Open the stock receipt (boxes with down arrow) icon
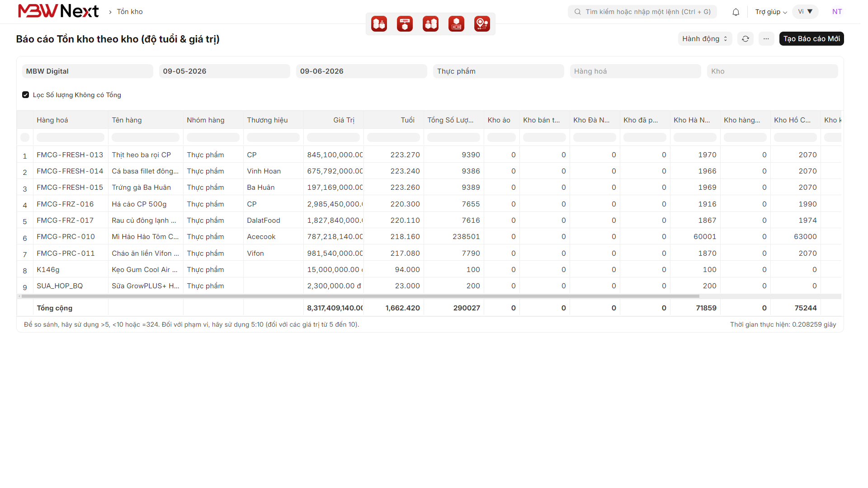The width and height of the screenshot is (868, 488). click(x=379, y=23)
